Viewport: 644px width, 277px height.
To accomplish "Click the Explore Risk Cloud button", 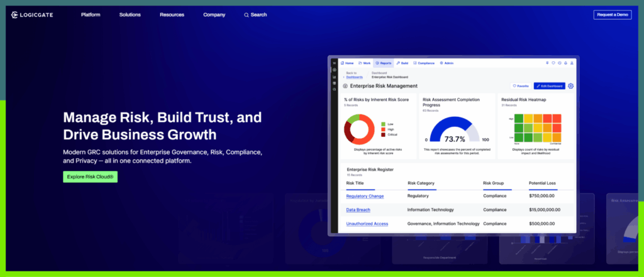I will [90, 177].
